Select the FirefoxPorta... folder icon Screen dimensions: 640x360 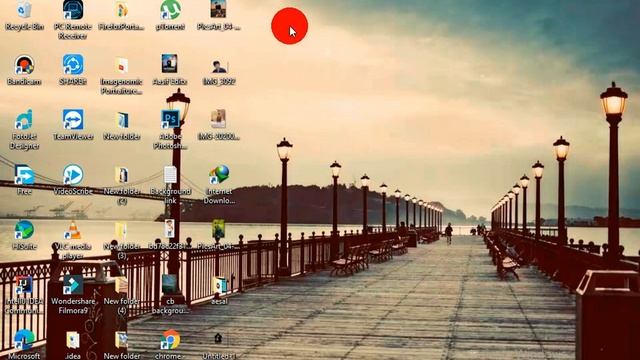click(x=121, y=10)
